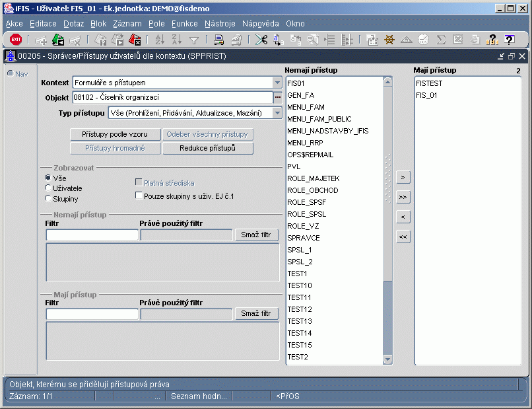This screenshot has width=532, height=409.
Task: Click the << move-all-left button
Action: (403, 237)
